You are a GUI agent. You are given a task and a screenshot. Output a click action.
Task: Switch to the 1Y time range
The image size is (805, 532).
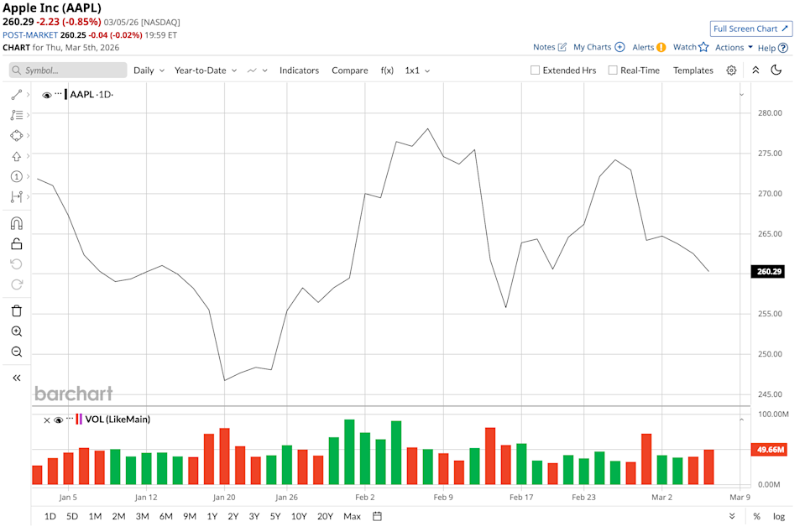211,516
